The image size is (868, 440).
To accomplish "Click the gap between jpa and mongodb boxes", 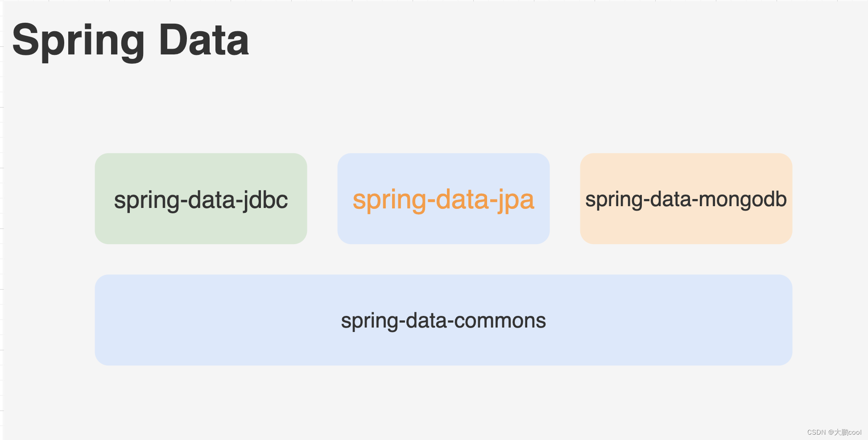I will 565,199.
